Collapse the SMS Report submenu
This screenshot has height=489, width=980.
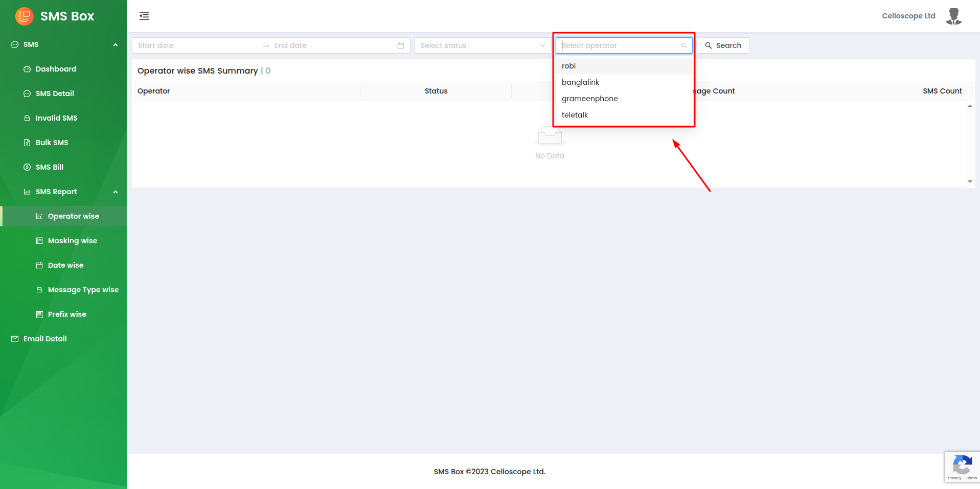pyautogui.click(x=116, y=192)
